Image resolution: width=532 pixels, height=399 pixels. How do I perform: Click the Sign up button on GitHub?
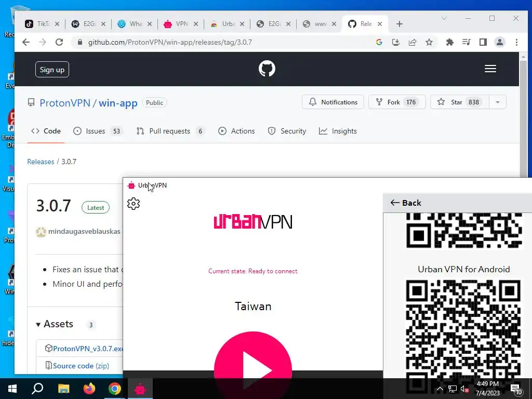click(x=52, y=70)
